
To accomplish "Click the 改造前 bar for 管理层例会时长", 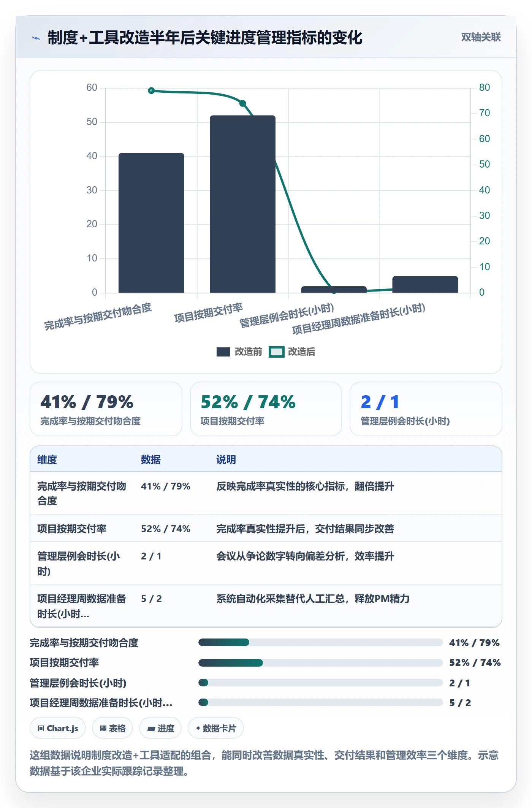I will click(334, 289).
